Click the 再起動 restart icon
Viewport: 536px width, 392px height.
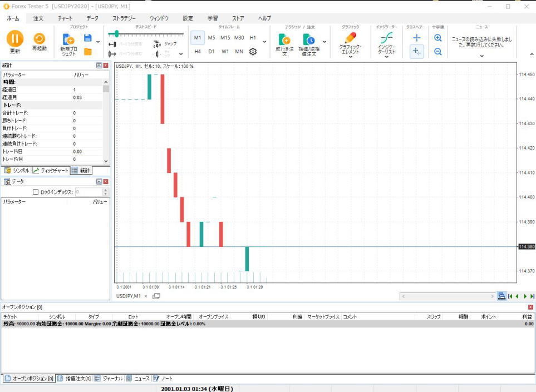click(40, 39)
